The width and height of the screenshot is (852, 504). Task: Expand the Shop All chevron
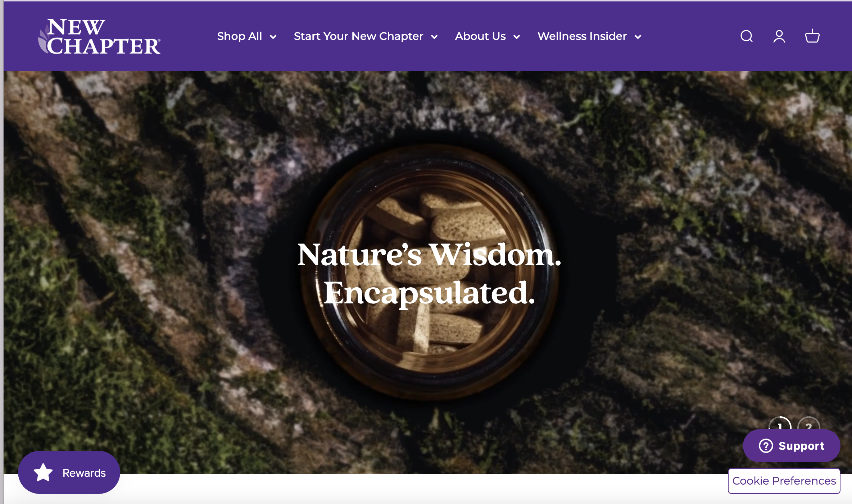[x=273, y=37]
